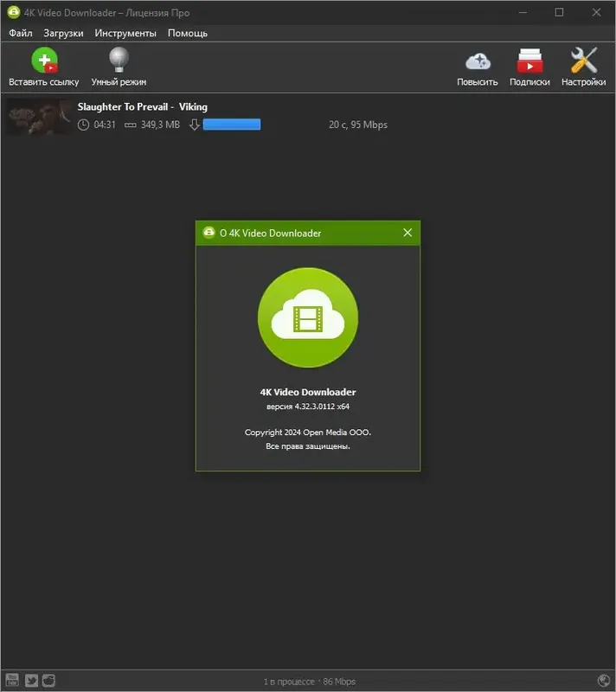Select the Slaughter To Prevail - Viking title
Viewport: 616px width, 692px height.
[x=142, y=106]
